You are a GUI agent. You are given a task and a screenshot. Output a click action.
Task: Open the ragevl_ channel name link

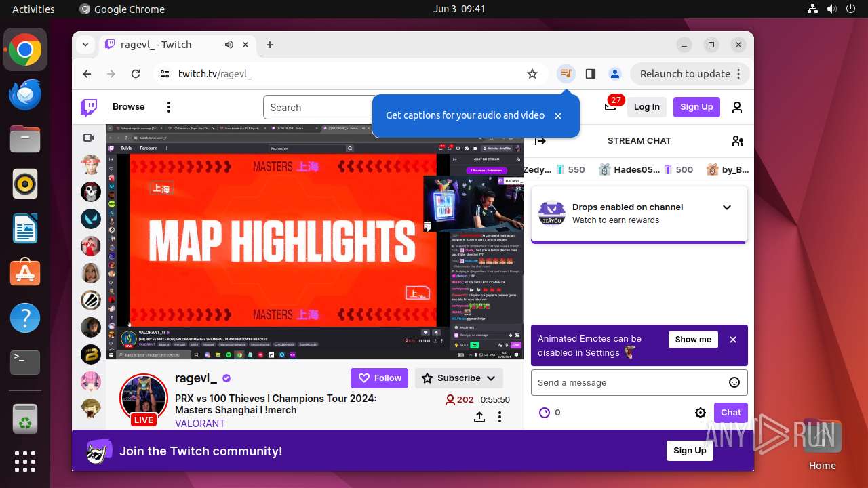tap(196, 378)
